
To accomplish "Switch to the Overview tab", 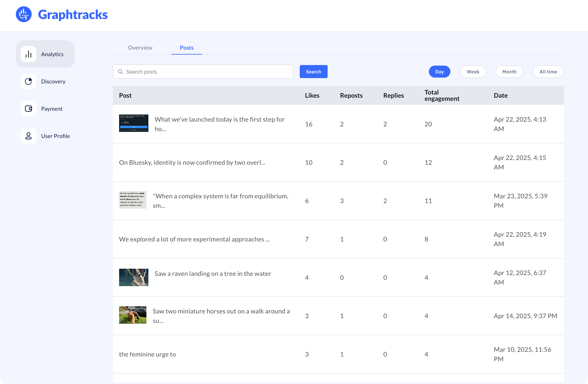I will point(140,48).
